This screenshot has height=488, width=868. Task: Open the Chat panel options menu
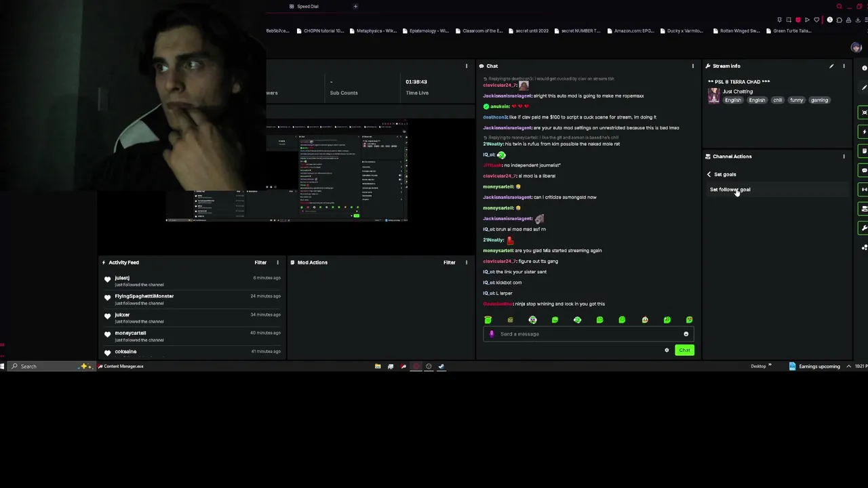(692, 66)
